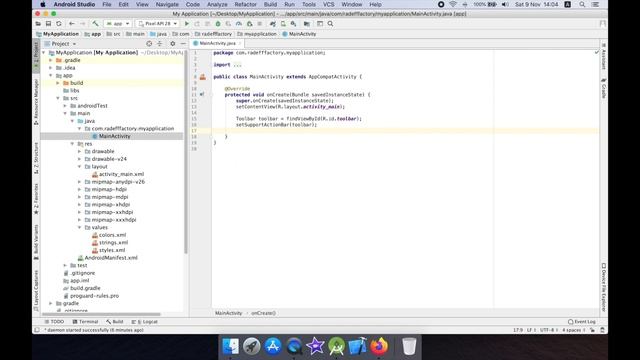Toggle the Device File Explorer side tab
640x360 pixels.
click(x=603, y=288)
